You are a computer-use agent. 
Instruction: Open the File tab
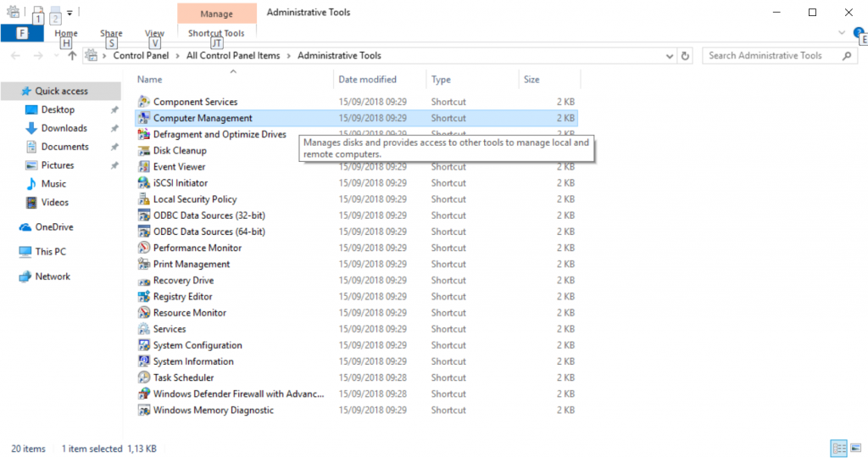tap(22, 33)
